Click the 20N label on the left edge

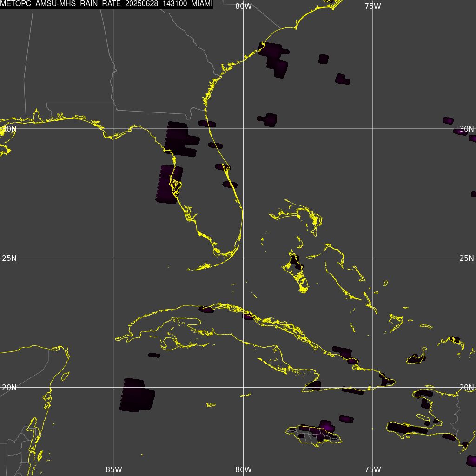9,388
